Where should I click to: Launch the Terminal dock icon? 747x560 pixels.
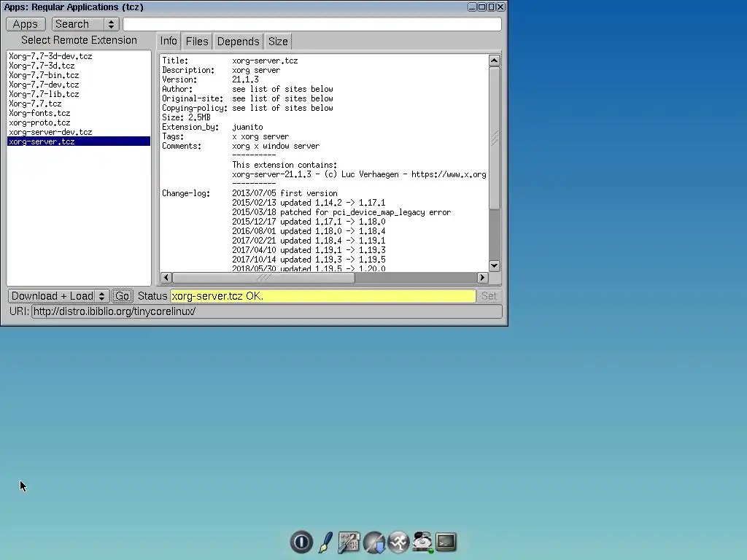(446, 542)
